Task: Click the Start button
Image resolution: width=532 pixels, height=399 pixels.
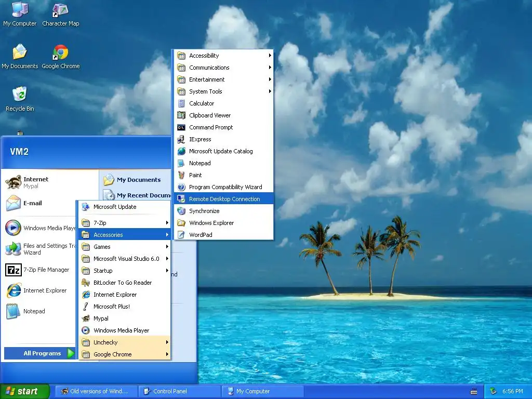Action: (25, 391)
